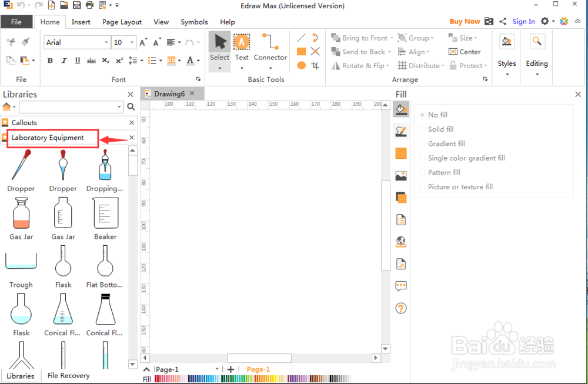Open the font size dropdown
The height and width of the screenshot is (384, 588).
132,42
